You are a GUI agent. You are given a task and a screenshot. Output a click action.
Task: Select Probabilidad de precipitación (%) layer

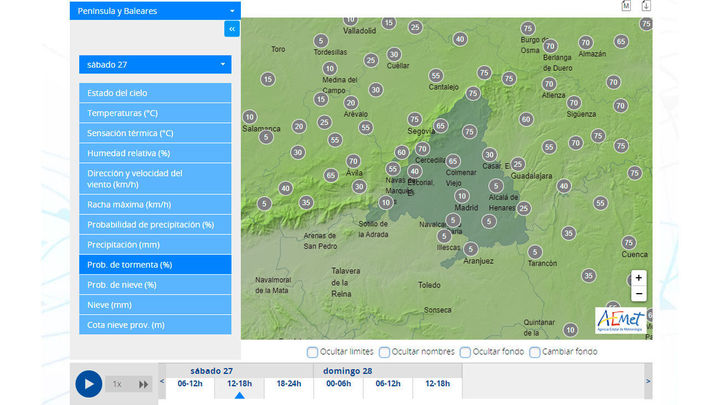pos(155,225)
